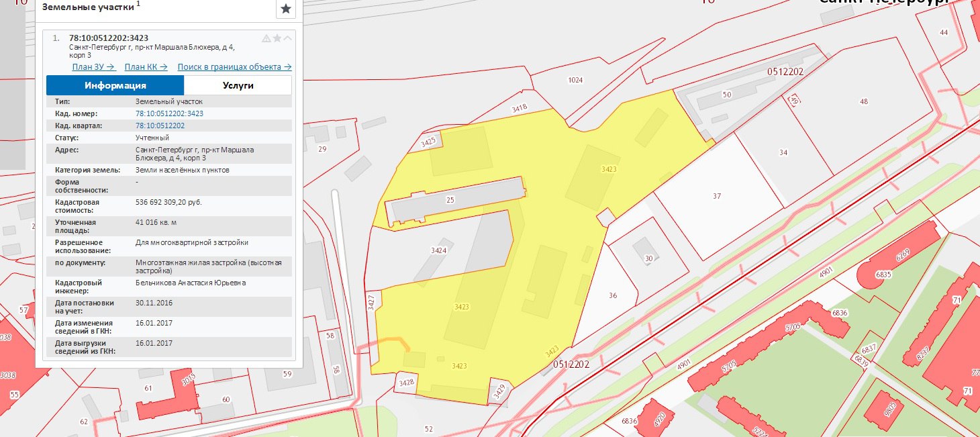Select parcel 1024 on the map
980x437 pixels.
point(575,80)
